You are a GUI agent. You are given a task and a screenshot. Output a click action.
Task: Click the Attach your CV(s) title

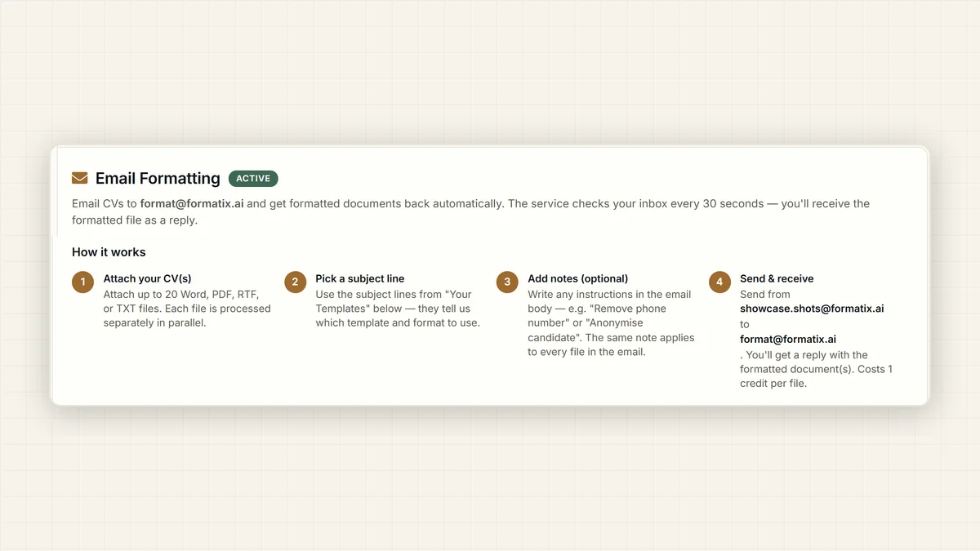[147, 278]
